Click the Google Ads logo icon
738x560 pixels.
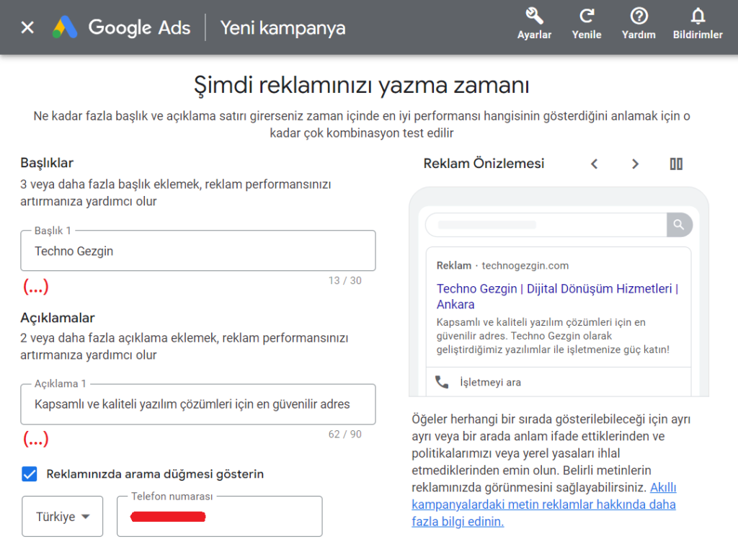pyautogui.click(x=65, y=27)
